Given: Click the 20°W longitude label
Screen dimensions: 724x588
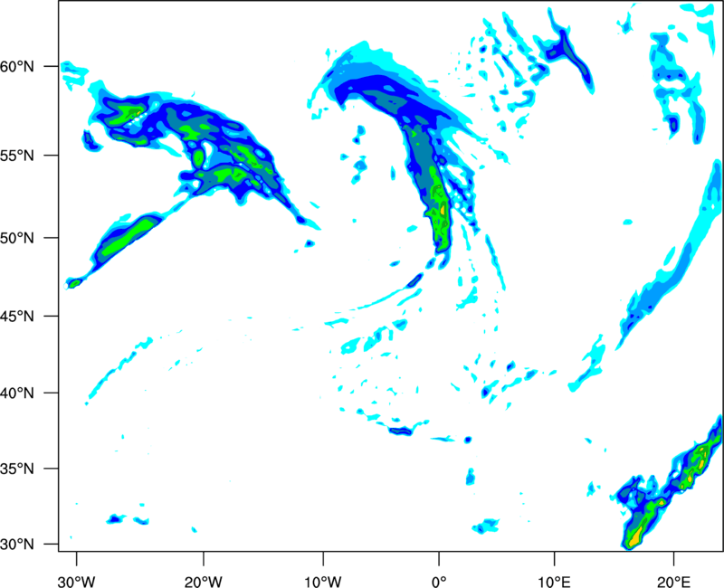Looking at the screenshot, I should [x=203, y=582].
